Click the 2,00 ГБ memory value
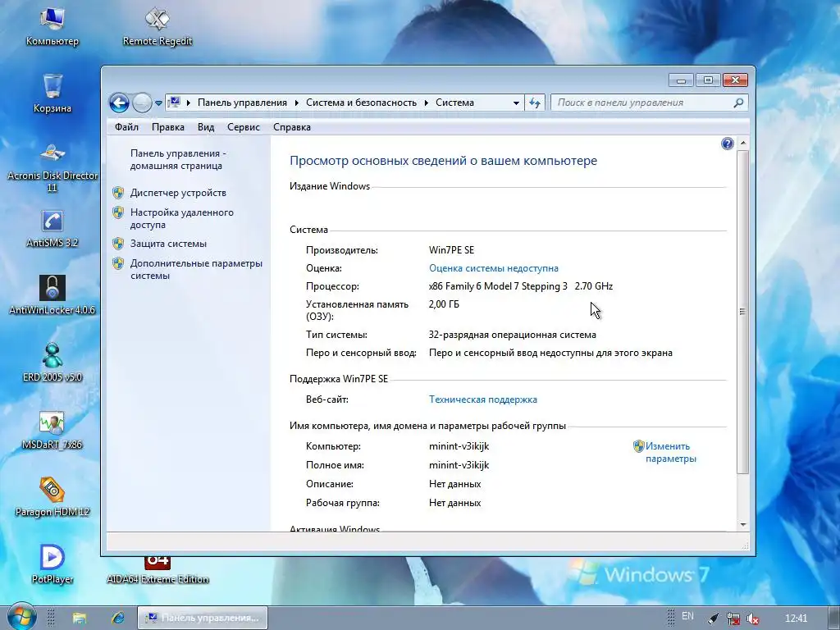This screenshot has width=840, height=630. coord(444,304)
